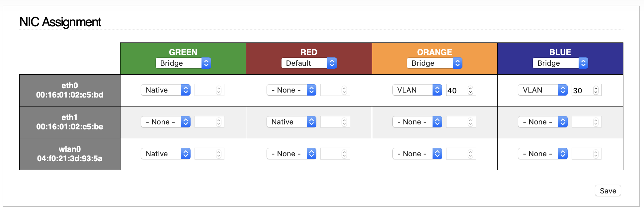
Task: Open eth0 RED None assignment dropdown
Action: (291, 90)
